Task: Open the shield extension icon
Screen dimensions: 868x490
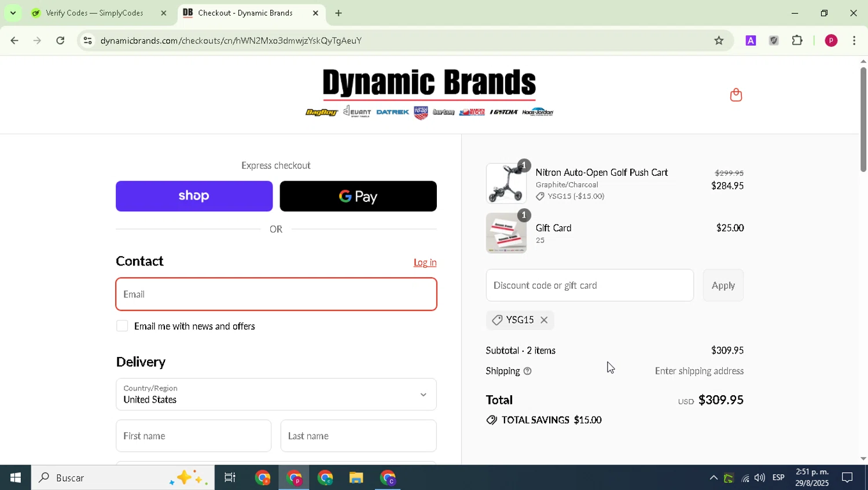Action: (774, 40)
